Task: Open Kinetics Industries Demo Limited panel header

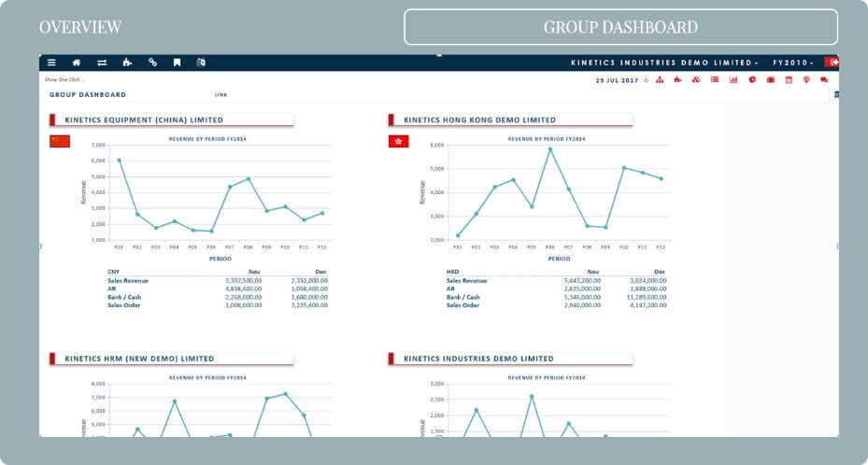Action: coord(510,359)
